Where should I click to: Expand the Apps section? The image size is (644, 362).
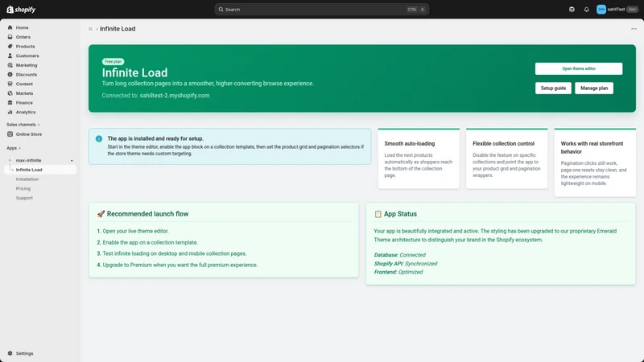point(14,148)
